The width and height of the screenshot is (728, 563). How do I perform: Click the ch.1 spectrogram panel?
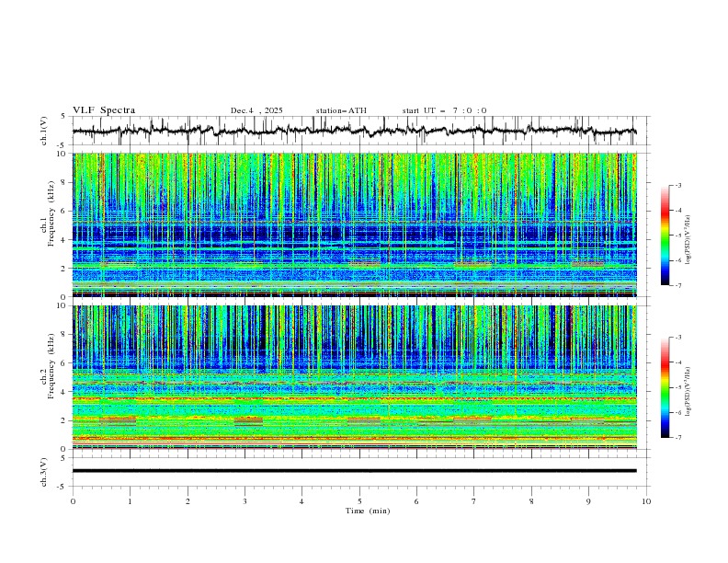pyautogui.click(x=355, y=224)
